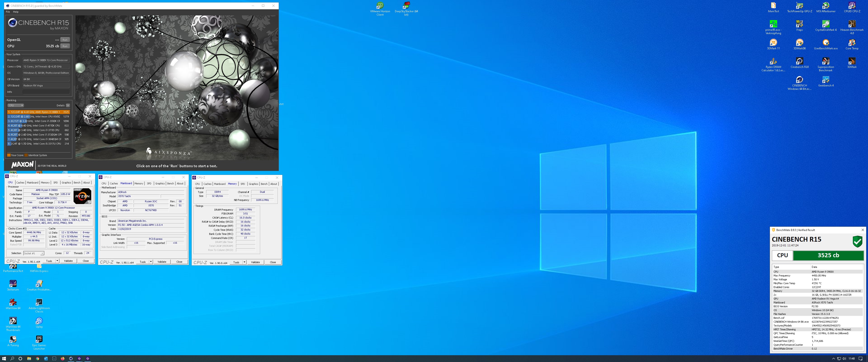Screen dimensions: 868x362
Task: Open Firefox from the taskbar
Action: coord(62,359)
